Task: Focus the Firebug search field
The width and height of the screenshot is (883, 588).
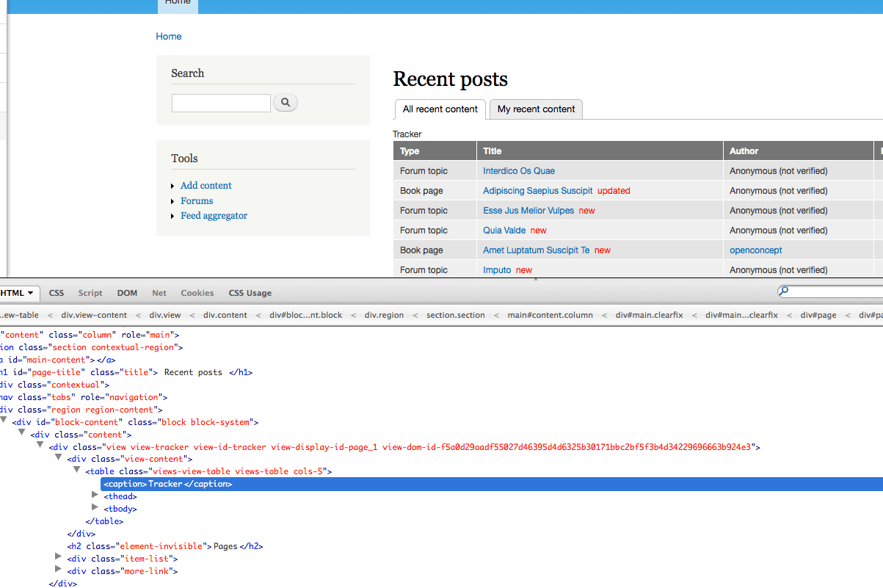Action: coord(835,291)
